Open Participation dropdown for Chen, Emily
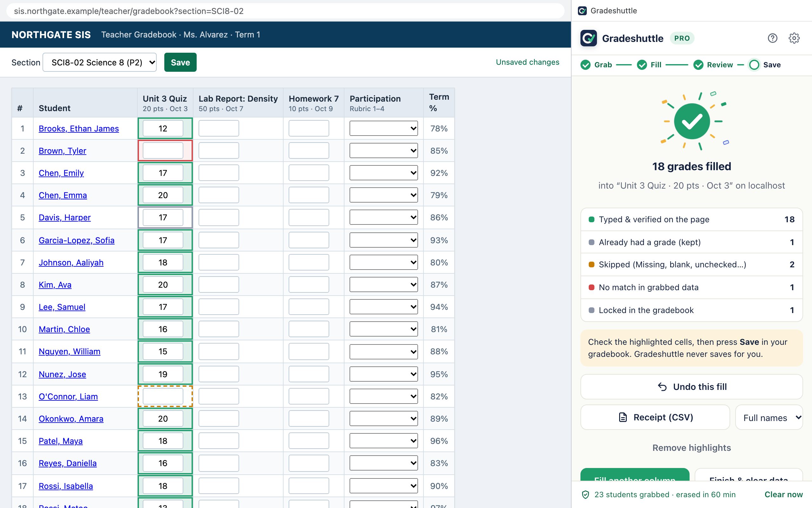This screenshot has width=812, height=508. tap(383, 173)
